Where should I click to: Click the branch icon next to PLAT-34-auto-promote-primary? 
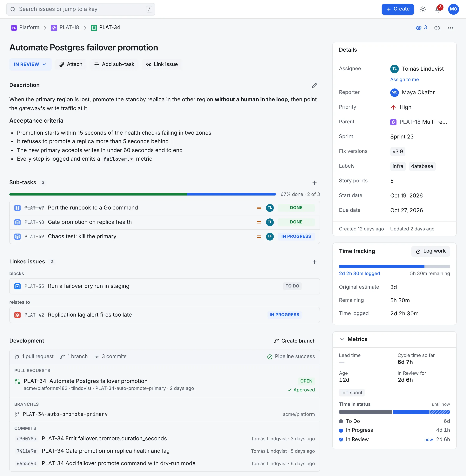pyautogui.click(x=17, y=414)
